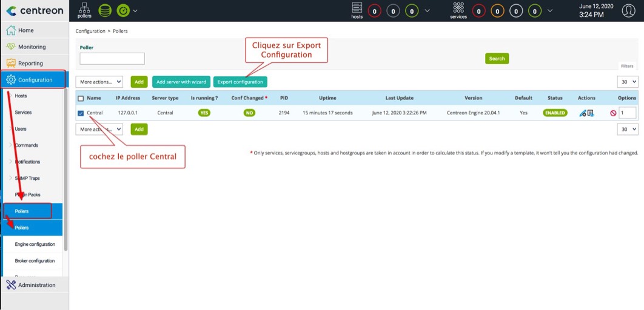Screen dimensions: 644x310
Task: Click Add server with wizard button
Action: (181, 82)
